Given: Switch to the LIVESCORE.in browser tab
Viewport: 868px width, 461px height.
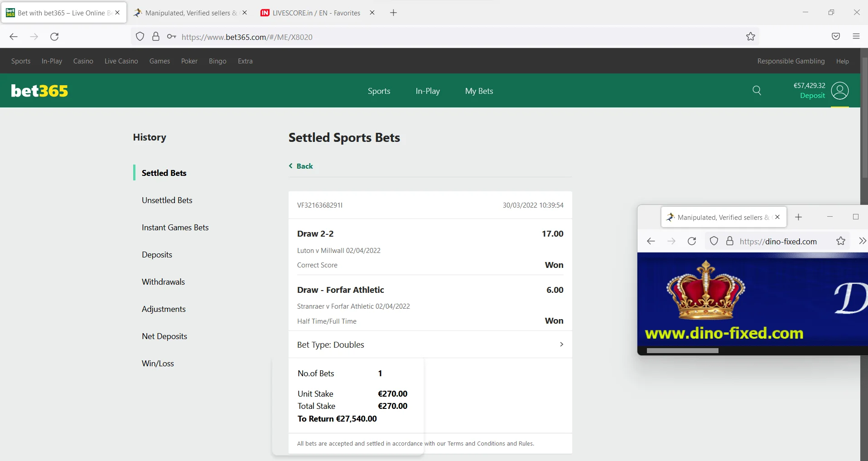Looking at the screenshot, I should 317,13.
